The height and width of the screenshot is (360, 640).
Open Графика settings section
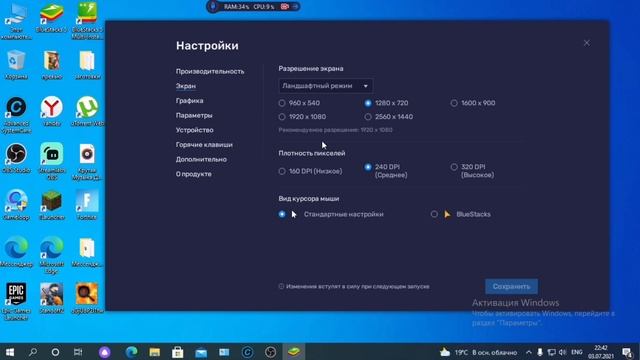189,101
